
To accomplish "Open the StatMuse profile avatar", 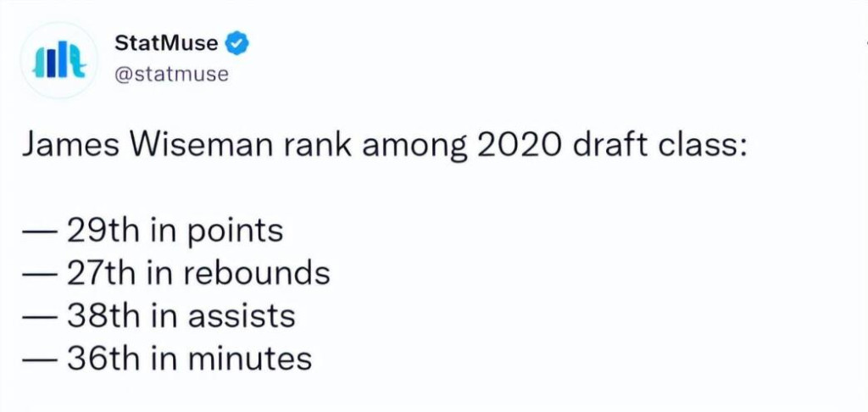I will [58, 60].
